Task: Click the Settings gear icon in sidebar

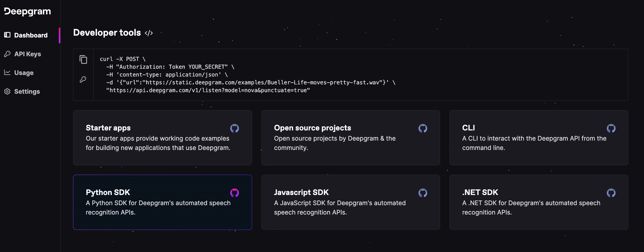Action: pos(7,91)
